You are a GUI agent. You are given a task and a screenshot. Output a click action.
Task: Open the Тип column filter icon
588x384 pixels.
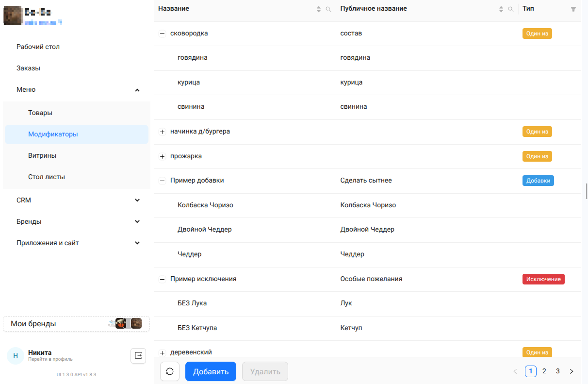point(573,9)
